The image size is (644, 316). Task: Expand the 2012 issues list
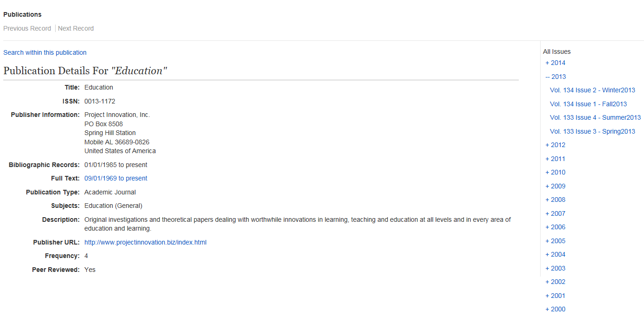click(555, 145)
